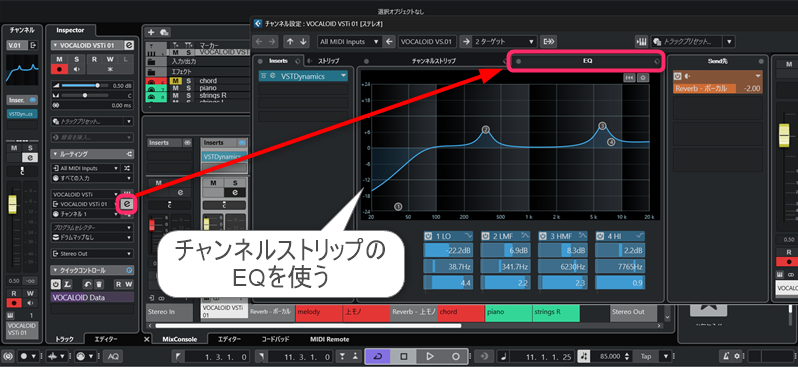Select the Inspector トラック tab at the bottom
This screenshot has height=367, width=798.
click(64, 339)
